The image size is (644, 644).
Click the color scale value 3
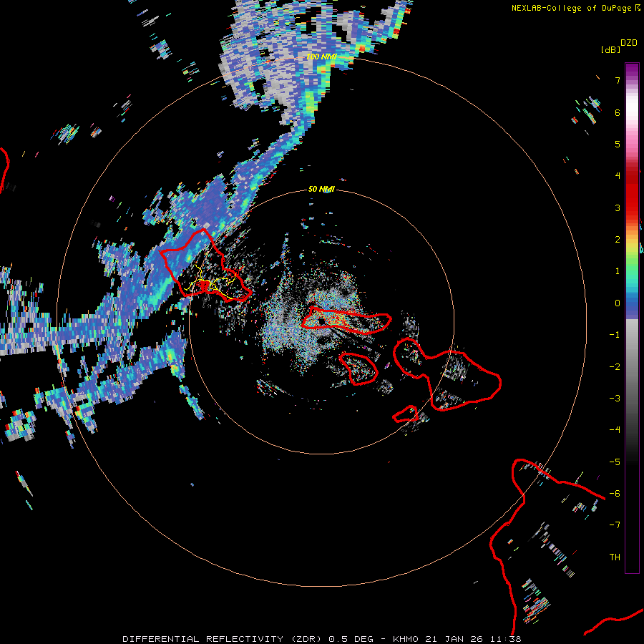tap(618, 208)
